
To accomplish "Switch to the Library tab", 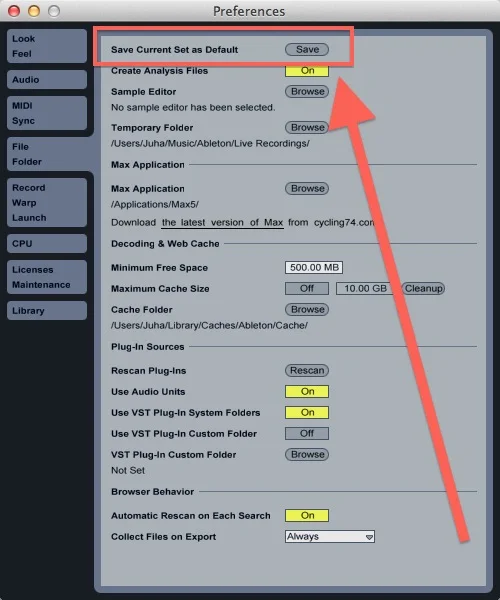I will (47, 310).
